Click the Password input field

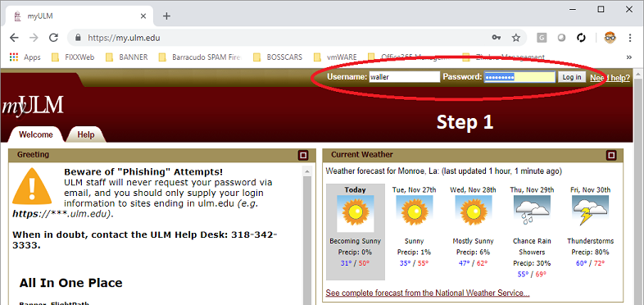pos(519,77)
